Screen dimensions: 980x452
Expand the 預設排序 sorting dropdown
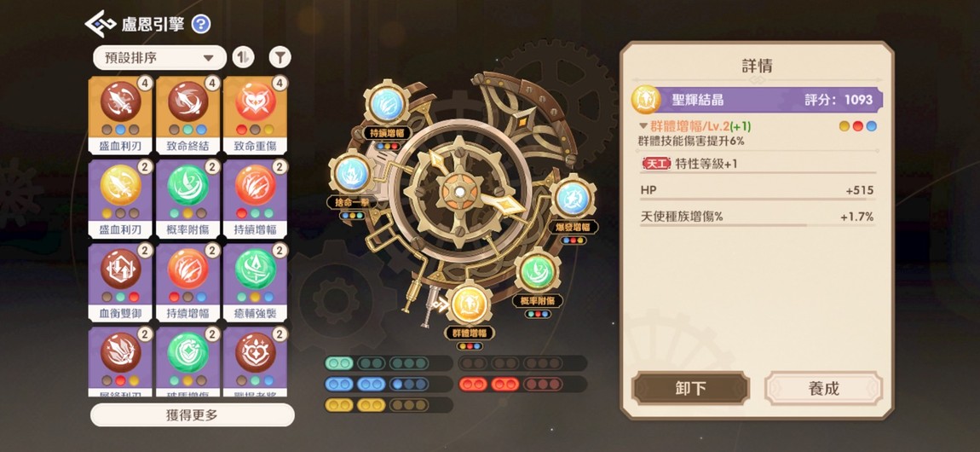[x=159, y=57]
